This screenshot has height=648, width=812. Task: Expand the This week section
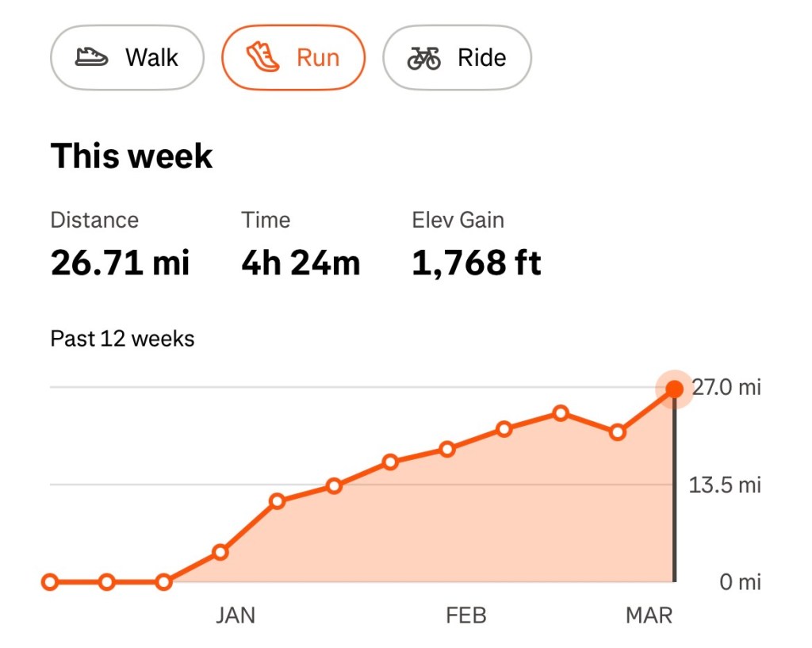pyautogui.click(x=132, y=155)
